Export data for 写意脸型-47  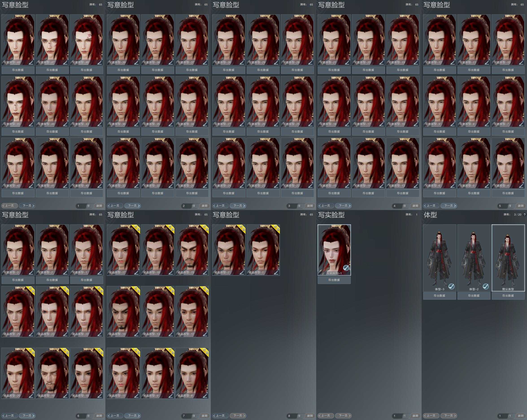pos(52,70)
